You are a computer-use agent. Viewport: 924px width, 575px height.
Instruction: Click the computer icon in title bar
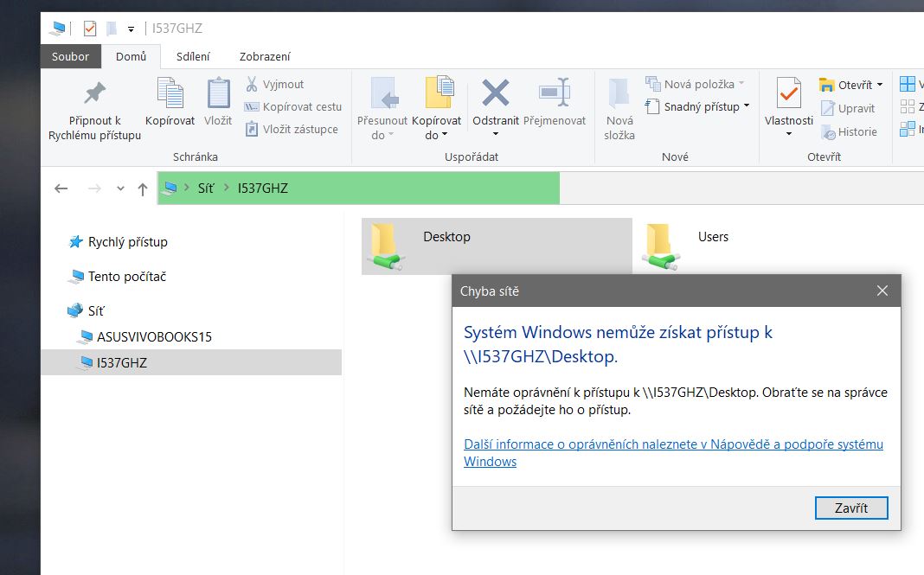pos(58,28)
